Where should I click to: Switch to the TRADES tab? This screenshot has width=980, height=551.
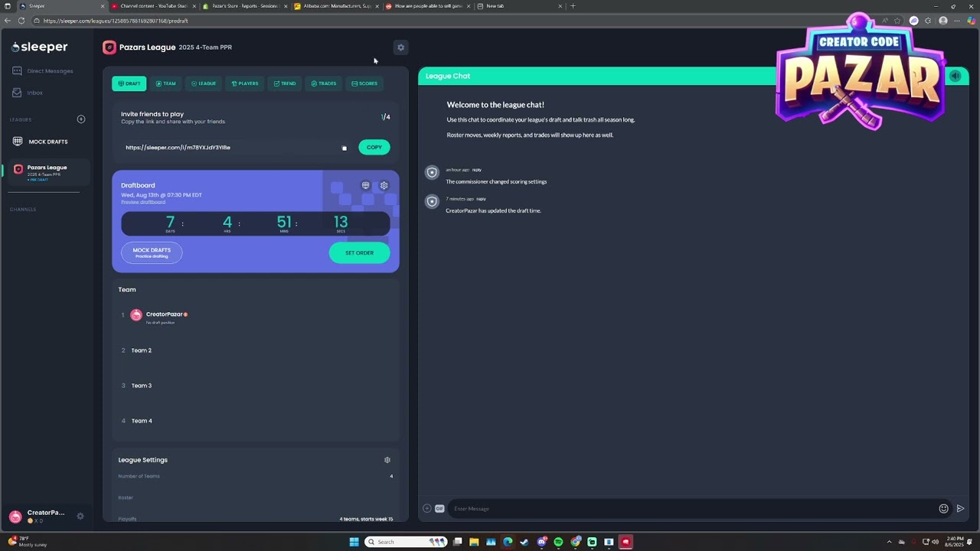[324, 83]
